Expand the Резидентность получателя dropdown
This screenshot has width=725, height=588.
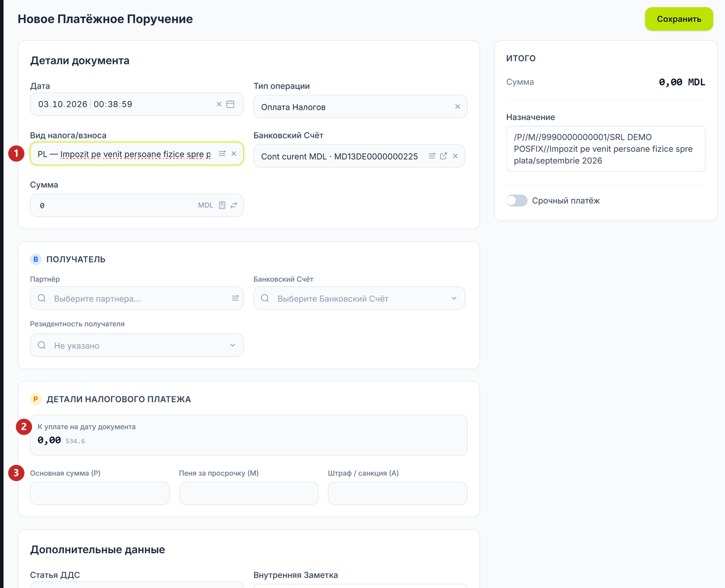233,345
